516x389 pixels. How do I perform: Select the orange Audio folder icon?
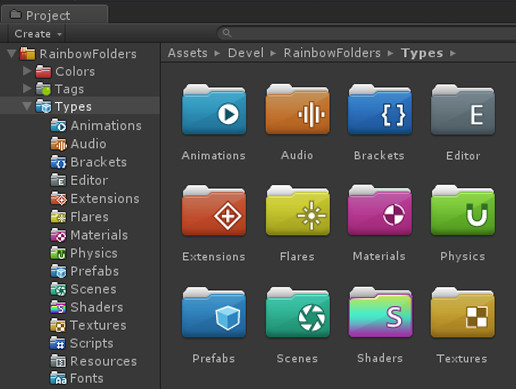tap(297, 110)
